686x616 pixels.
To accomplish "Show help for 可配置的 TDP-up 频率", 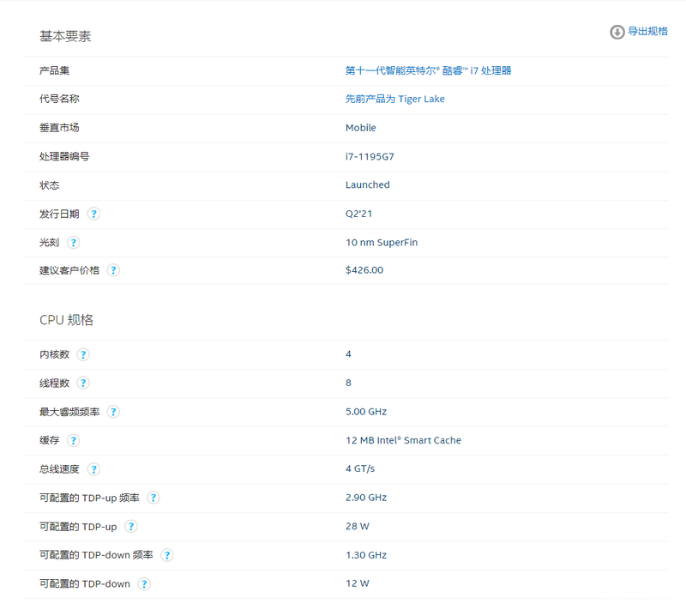I will tap(153, 498).
